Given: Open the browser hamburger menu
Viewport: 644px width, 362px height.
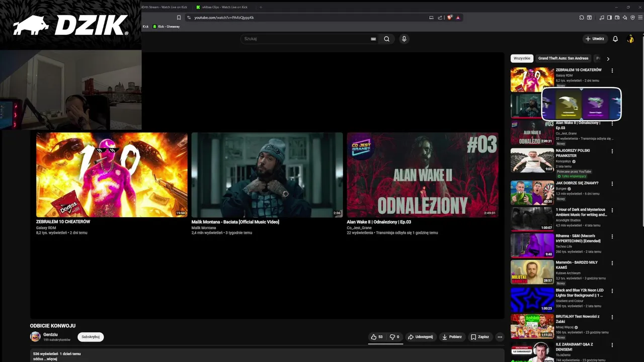Looking at the screenshot, I should point(640,18).
